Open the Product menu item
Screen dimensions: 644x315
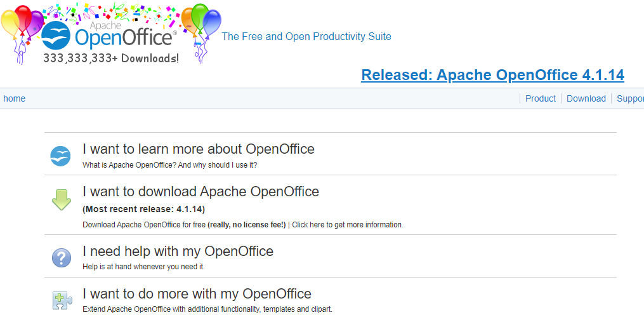pos(540,98)
